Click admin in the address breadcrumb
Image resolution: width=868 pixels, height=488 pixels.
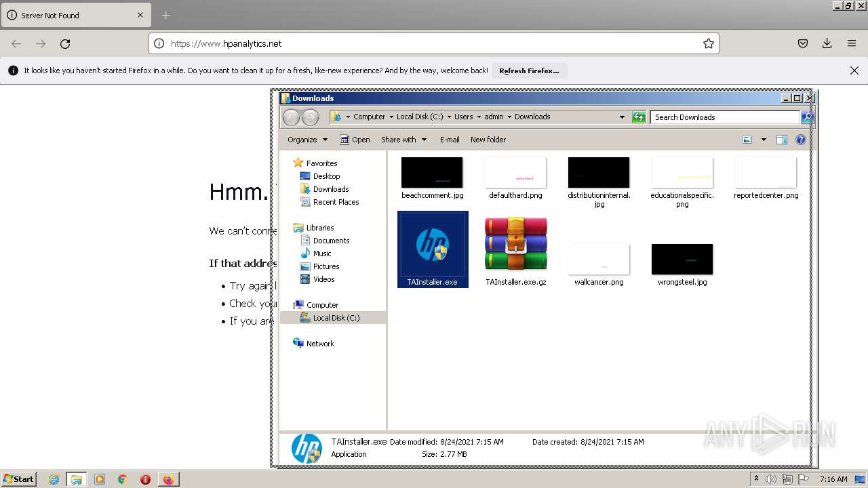point(494,117)
